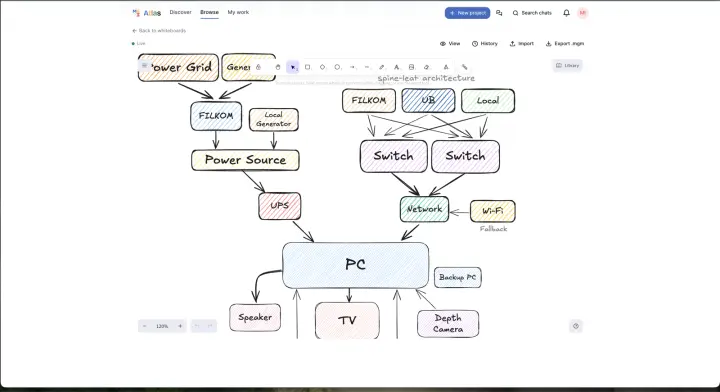The image size is (720, 392).
Task: Go to the Discover tab
Action: coord(180,12)
